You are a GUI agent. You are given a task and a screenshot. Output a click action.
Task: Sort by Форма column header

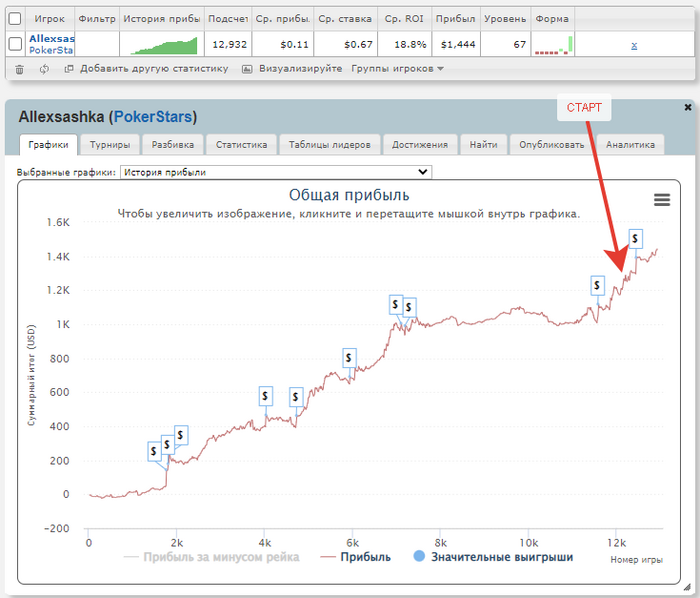(x=552, y=19)
